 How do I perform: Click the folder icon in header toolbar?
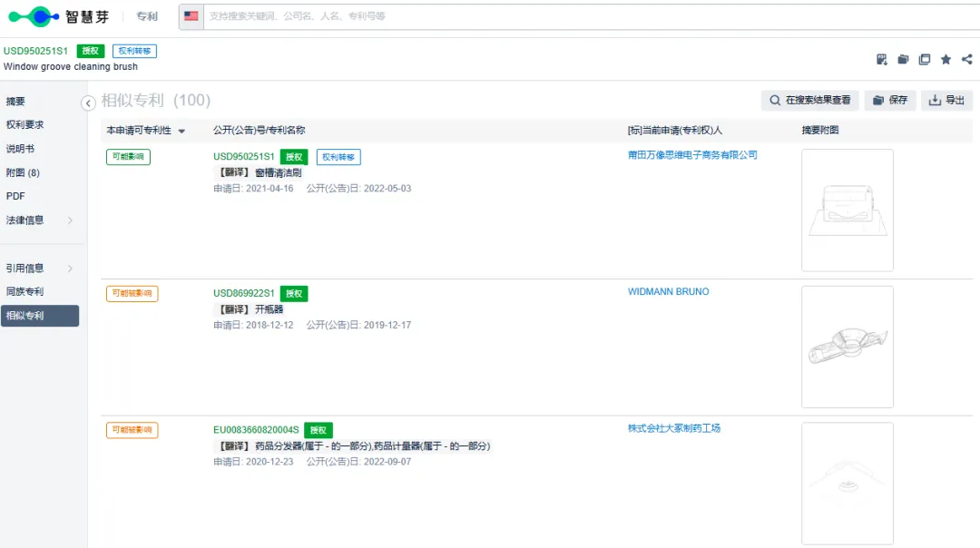point(903,59)
